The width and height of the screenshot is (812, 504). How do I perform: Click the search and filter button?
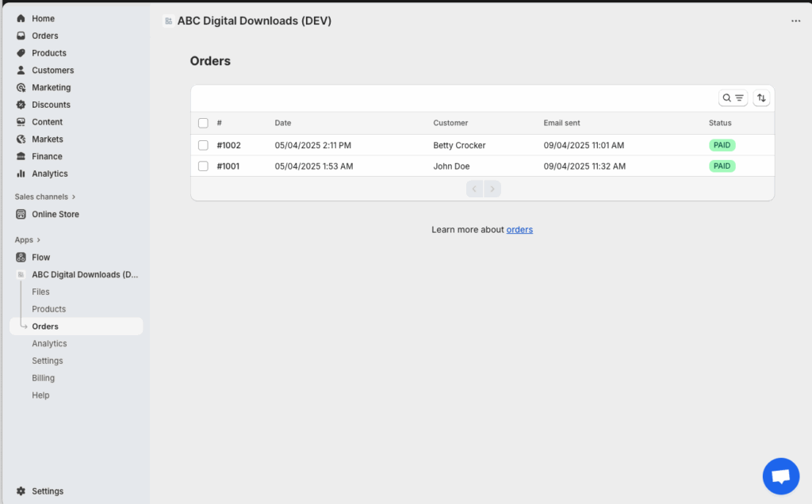pyautogui.click(x=733, y=97)
